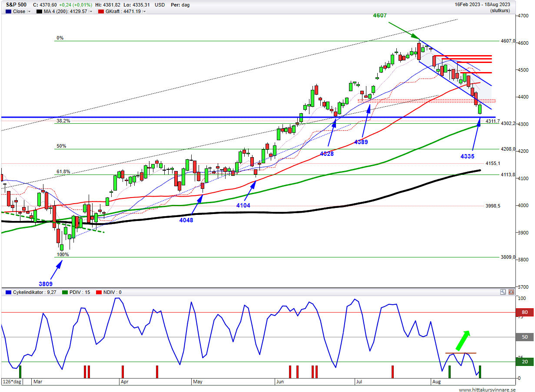535x392 pixels.
Task: Expand the MA 4 (200) dropdown arrow
Action: [x=90, y=12]
